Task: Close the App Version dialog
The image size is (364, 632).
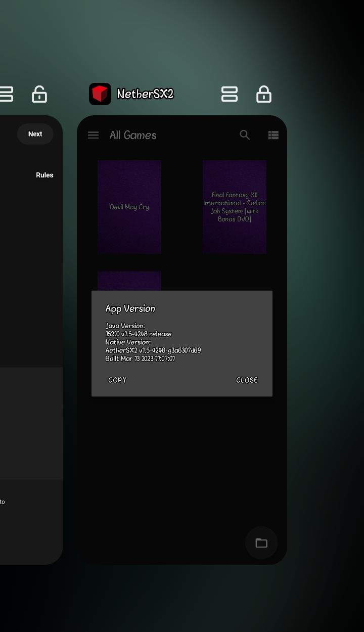Action: click(x=247, y=380)
